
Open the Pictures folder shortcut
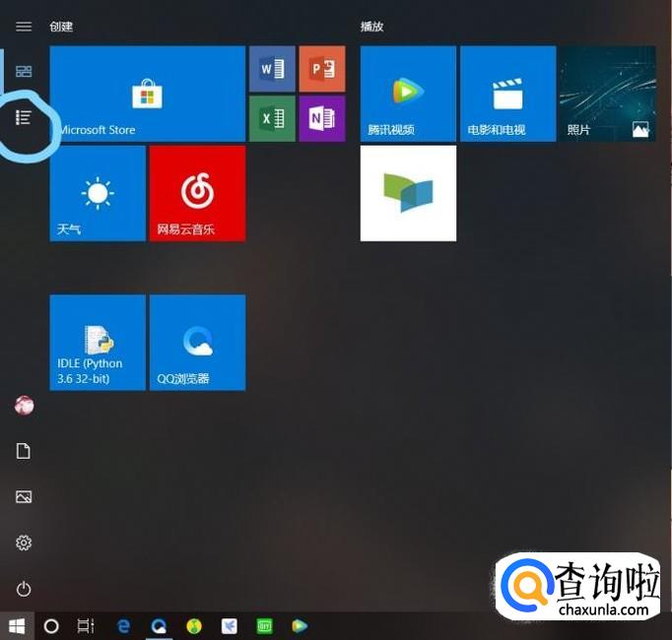tap(24, 497)
